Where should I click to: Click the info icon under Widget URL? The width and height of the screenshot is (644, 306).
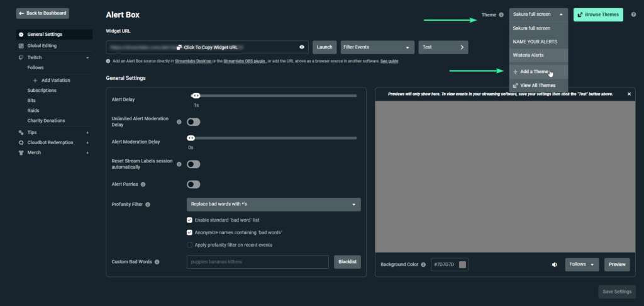tap(108, 61)
